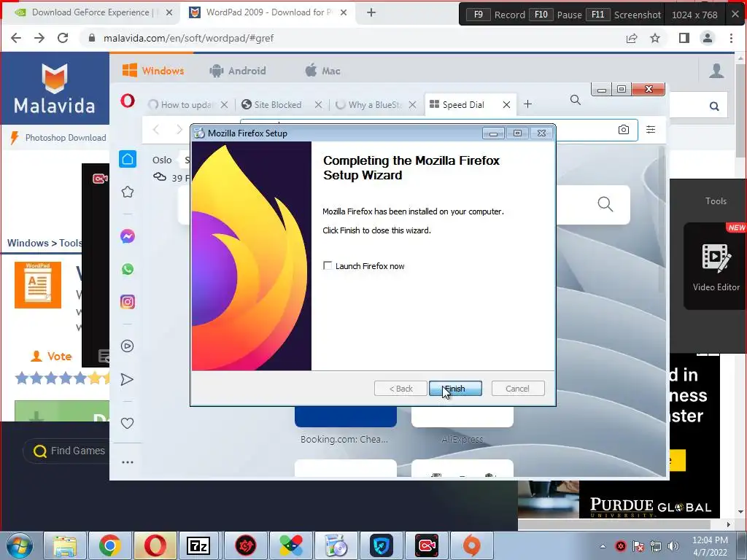Open Opera bookmarks star in sidebar
Viewport: 747px width, 560px height.
coord(127,192)
